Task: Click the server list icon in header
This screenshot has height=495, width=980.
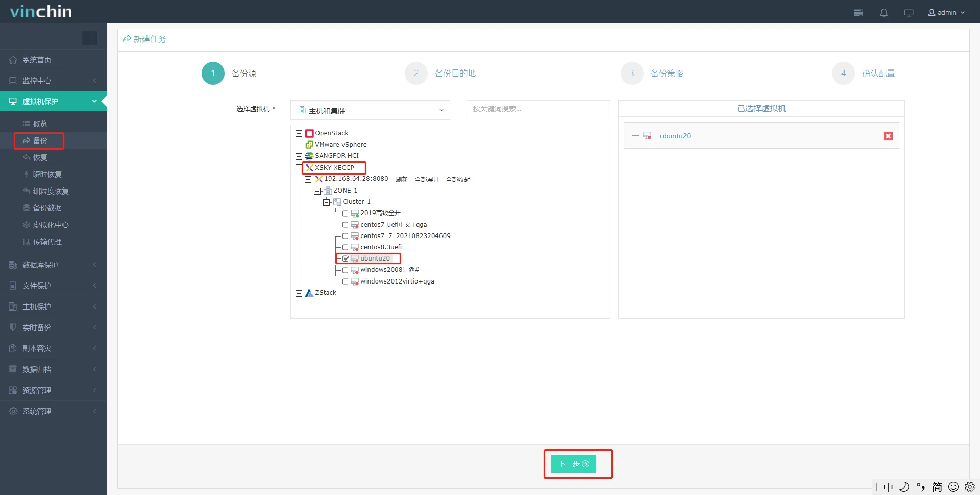Action: [x=859, y=13]
